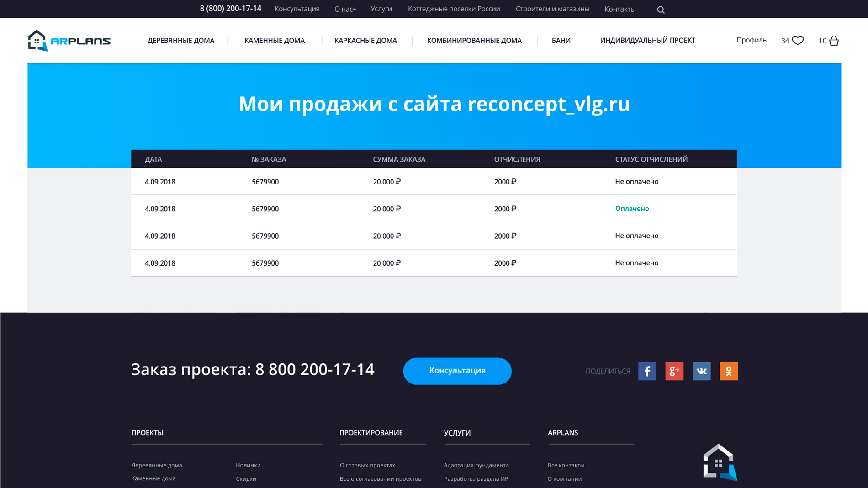Click the footer house logo

coord(720,462)
